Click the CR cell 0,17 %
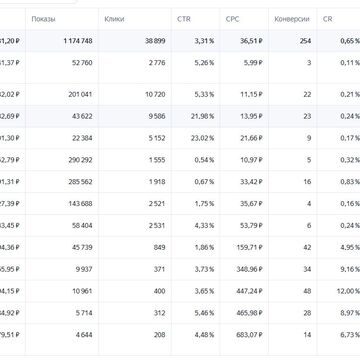The image size is (360, 360). tap(350, 138)
